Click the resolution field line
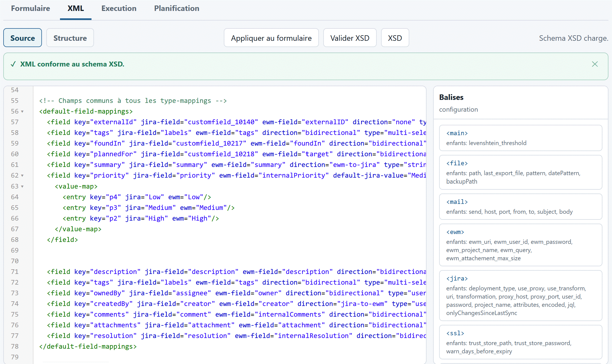 tap(236, 336)
